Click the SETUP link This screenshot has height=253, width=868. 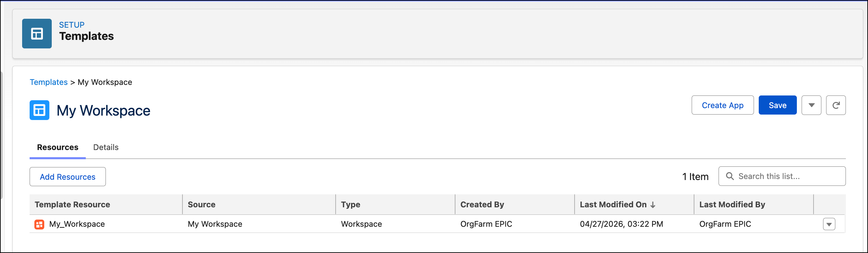[x=72, y=25]
